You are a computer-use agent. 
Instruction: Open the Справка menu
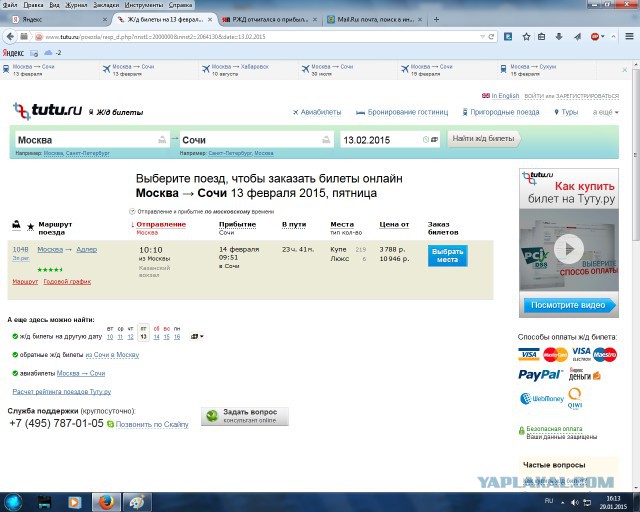[x=180, y=5]
